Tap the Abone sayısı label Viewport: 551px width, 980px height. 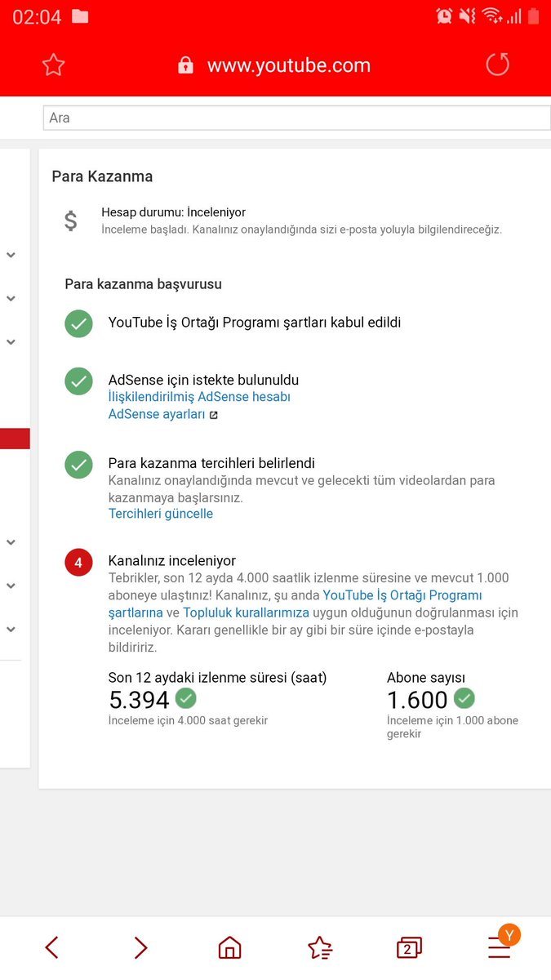point(426,678)
